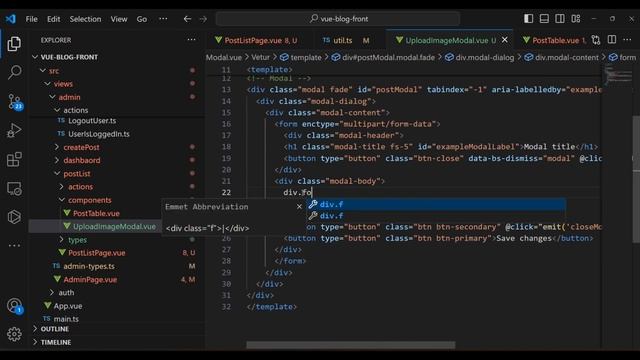
Task: Toggle bottom panel layout
Action: pos(544,18)
